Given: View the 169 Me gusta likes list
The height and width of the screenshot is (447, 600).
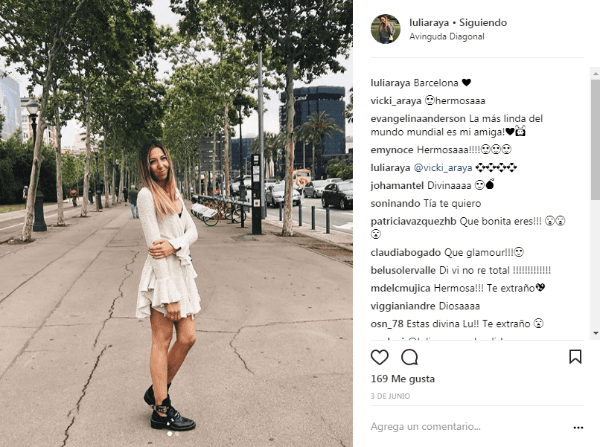Looking at the screenshot, I should tap(403, 379).
